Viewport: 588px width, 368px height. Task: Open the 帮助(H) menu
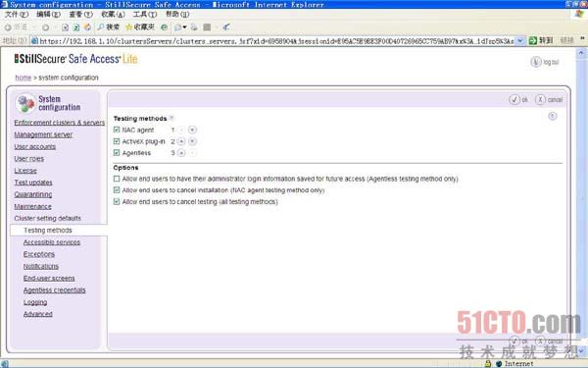pyautogui.click(x=177, y=15)
